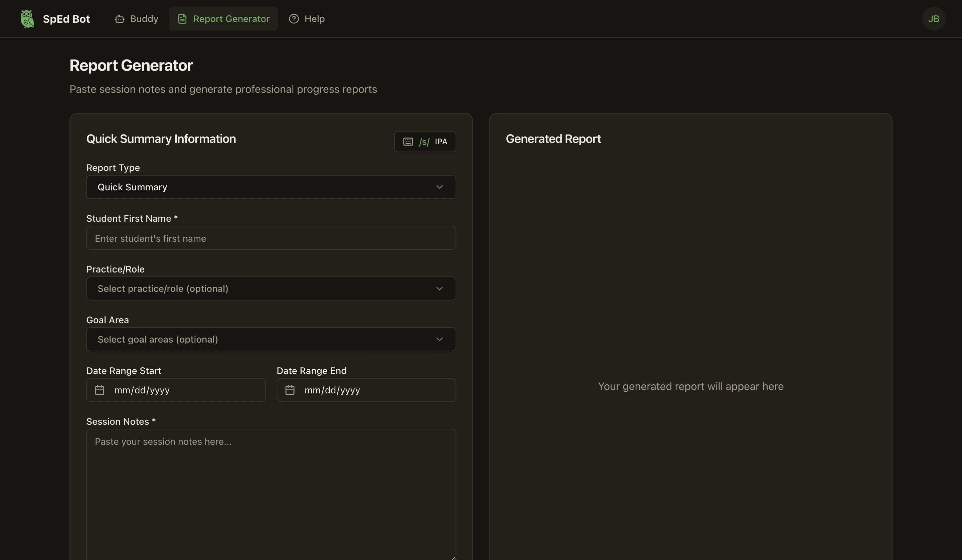Click the calendar icon for Date Range Start

tap(100, 390)
